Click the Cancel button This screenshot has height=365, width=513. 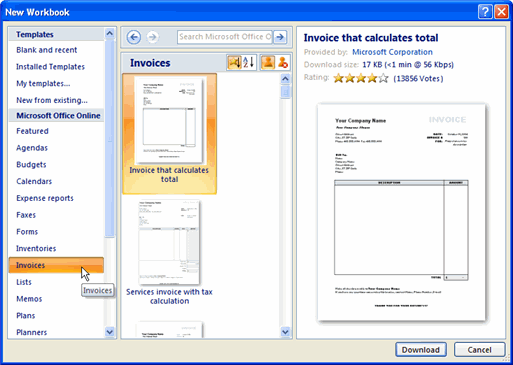479,350
